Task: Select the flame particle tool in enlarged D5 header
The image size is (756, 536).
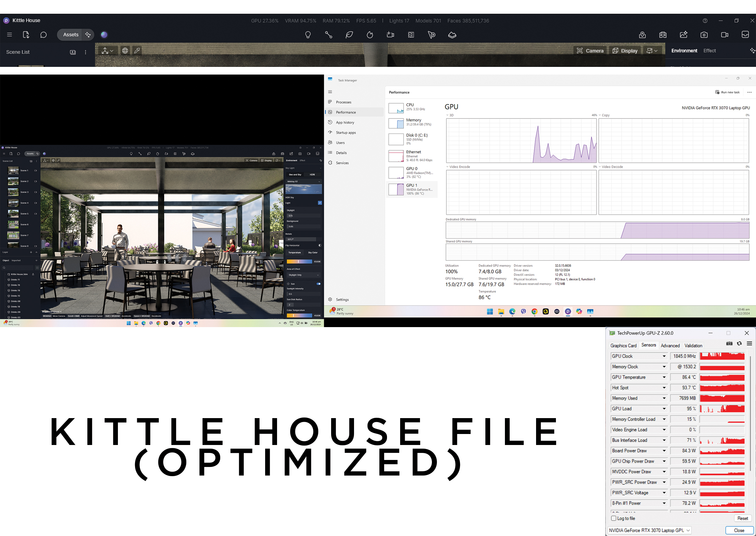Action: (x=370, y=35)
